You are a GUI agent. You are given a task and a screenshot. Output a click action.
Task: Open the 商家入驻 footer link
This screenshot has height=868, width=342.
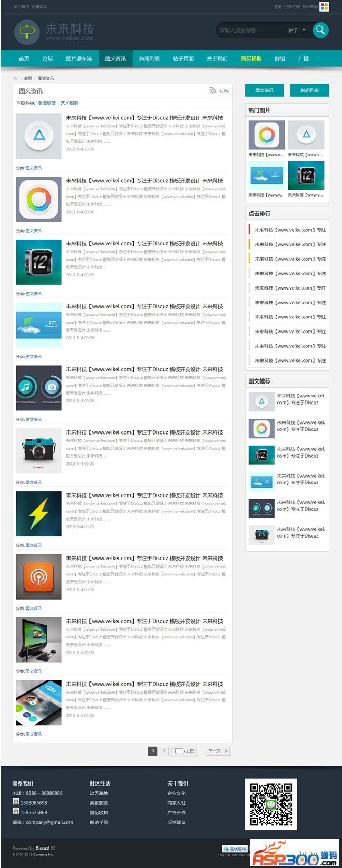176,803
